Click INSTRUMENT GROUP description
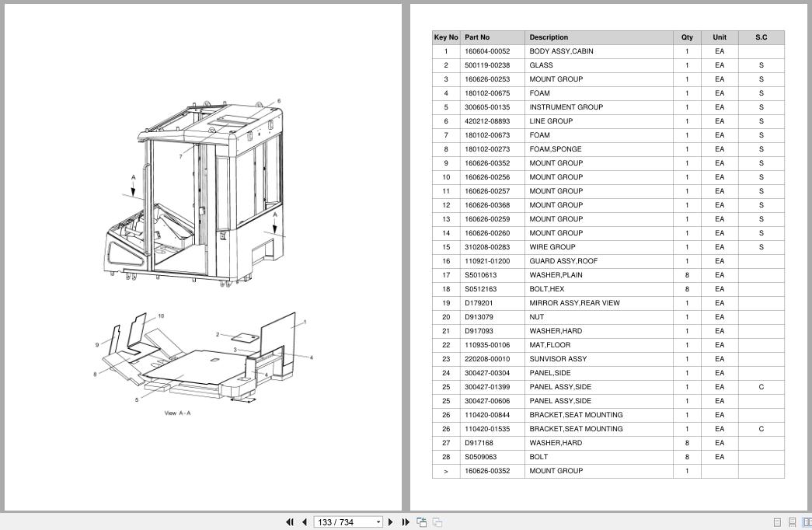This screenshot has height=530, width=812. (566, 107)
